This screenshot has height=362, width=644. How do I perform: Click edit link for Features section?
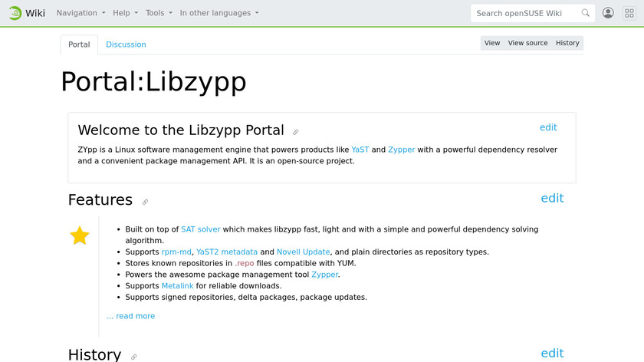[x=552, y=199]
